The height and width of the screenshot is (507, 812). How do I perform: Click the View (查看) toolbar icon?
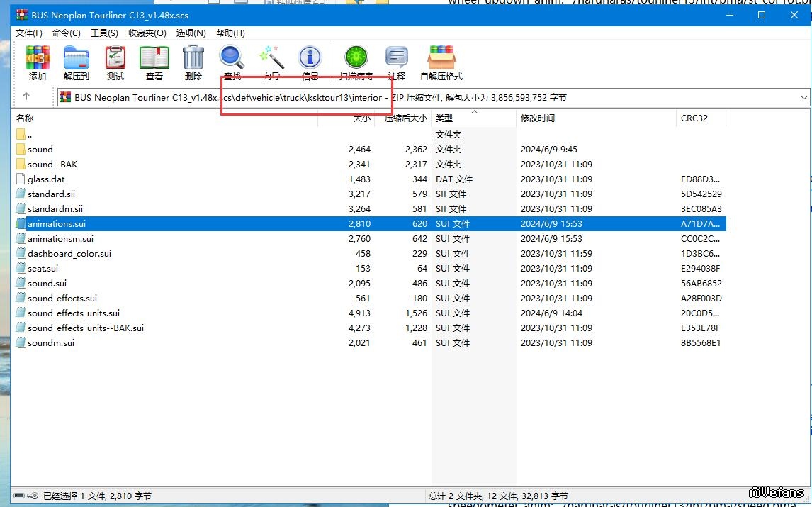pos(154,62)
